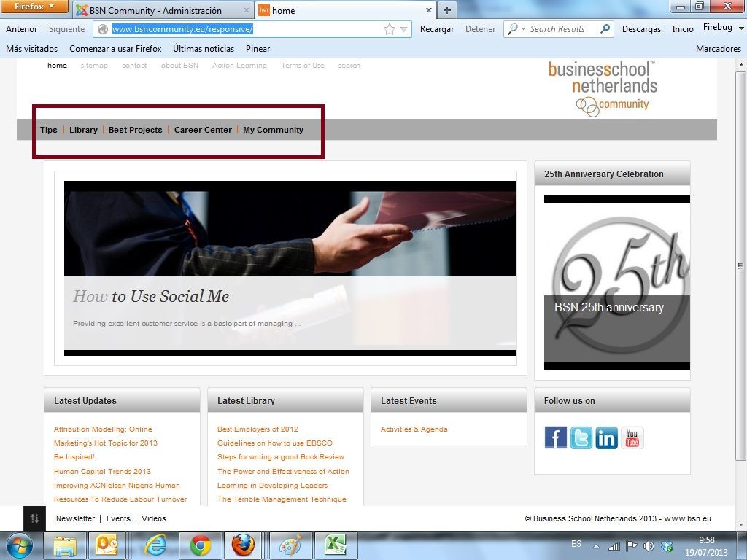Open Google Chrome from the taskbar

pos(201,545)
